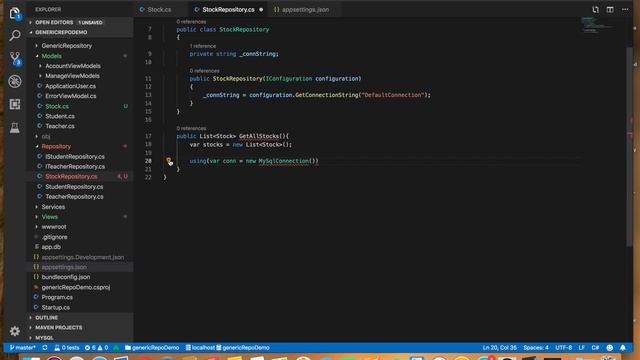Viewport: 640px width, 360px height.
Task: Expand the obj folder
Action: click(x=46, y=136)
